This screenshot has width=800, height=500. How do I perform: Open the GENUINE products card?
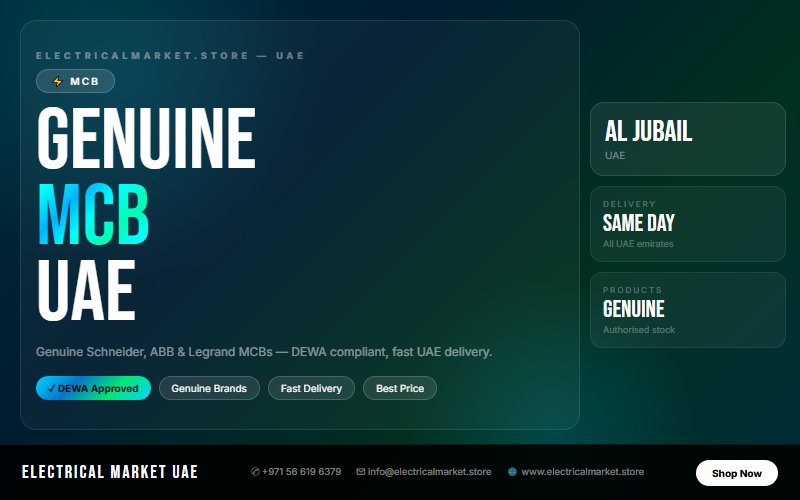pyautogui.click(x=688, y=310)
